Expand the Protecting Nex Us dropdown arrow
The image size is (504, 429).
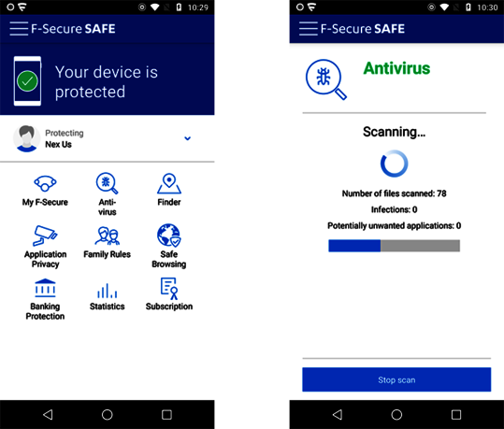coord(187,138)
